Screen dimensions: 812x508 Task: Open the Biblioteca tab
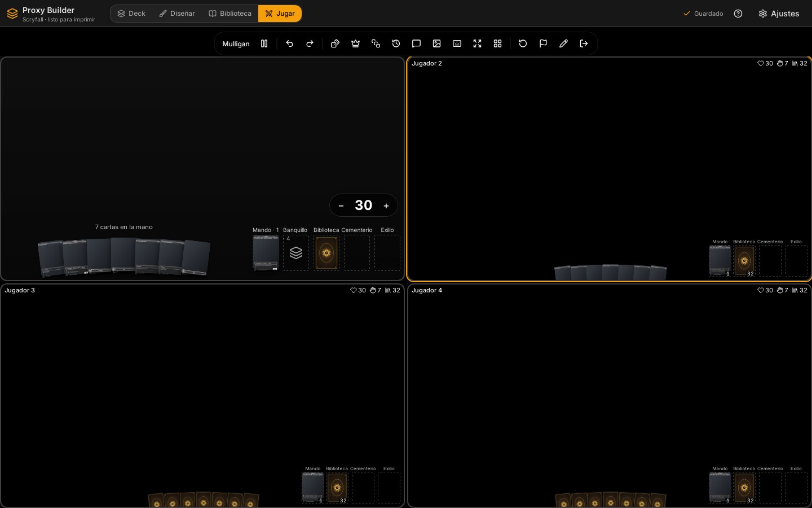tap(230, 14)
